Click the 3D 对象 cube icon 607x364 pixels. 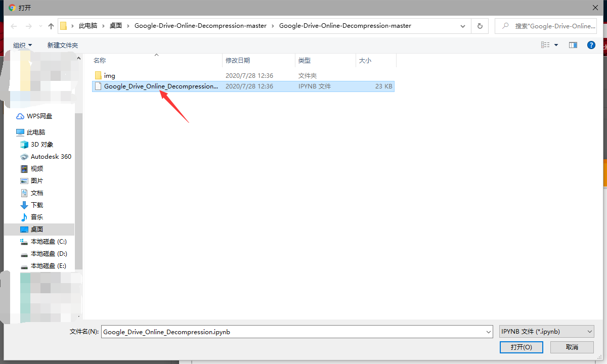point(24,144)
